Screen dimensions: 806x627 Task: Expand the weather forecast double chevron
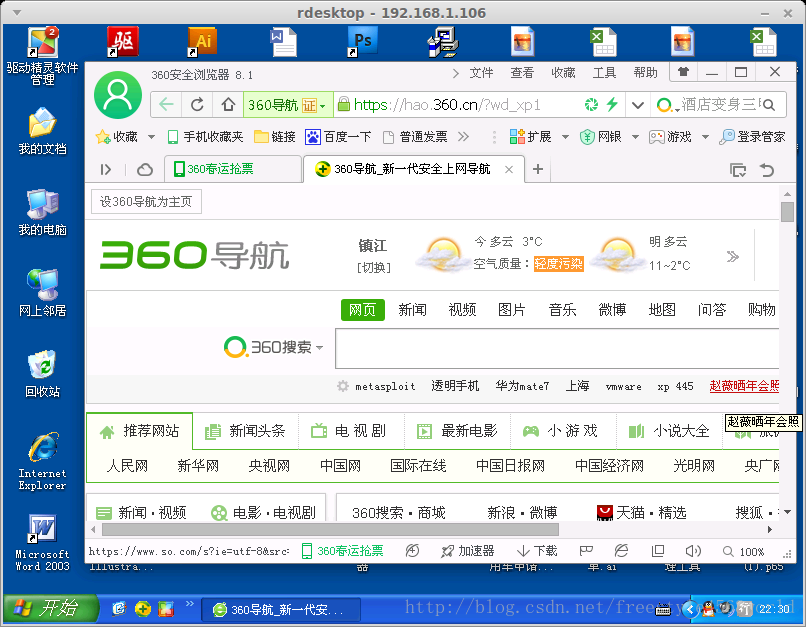pyautogui.click(x=733, y=256)
